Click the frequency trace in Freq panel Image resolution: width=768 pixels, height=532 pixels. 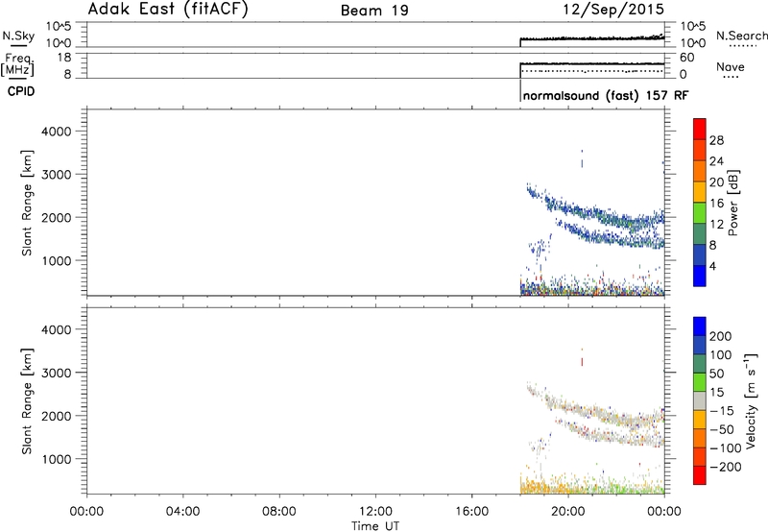[x=591, y=63]
